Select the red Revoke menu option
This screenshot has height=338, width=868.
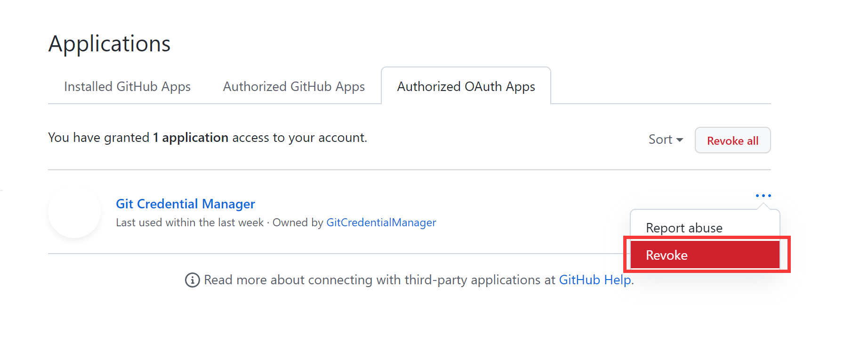705,255
